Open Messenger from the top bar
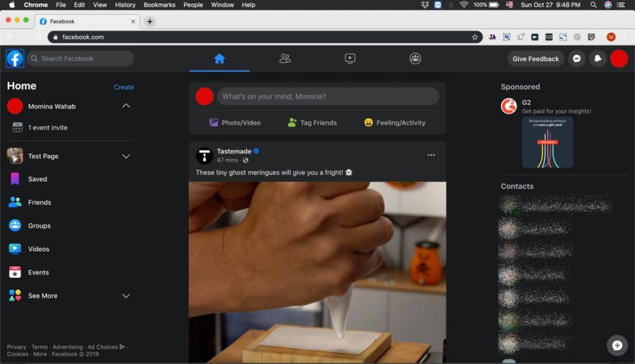635x364 pixels. coord(577,58)
